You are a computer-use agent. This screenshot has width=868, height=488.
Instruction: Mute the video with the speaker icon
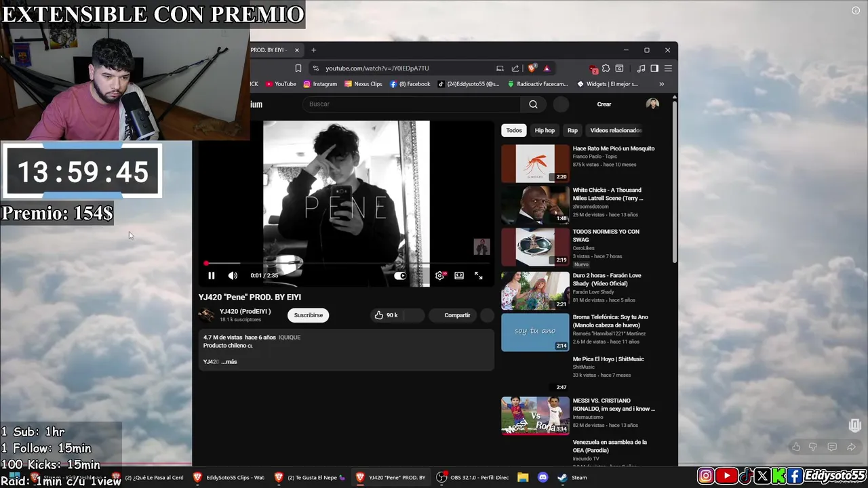[233, 276]
